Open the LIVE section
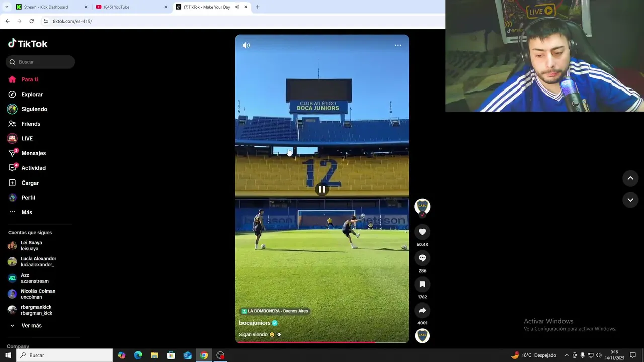 (x=20, y=138)
